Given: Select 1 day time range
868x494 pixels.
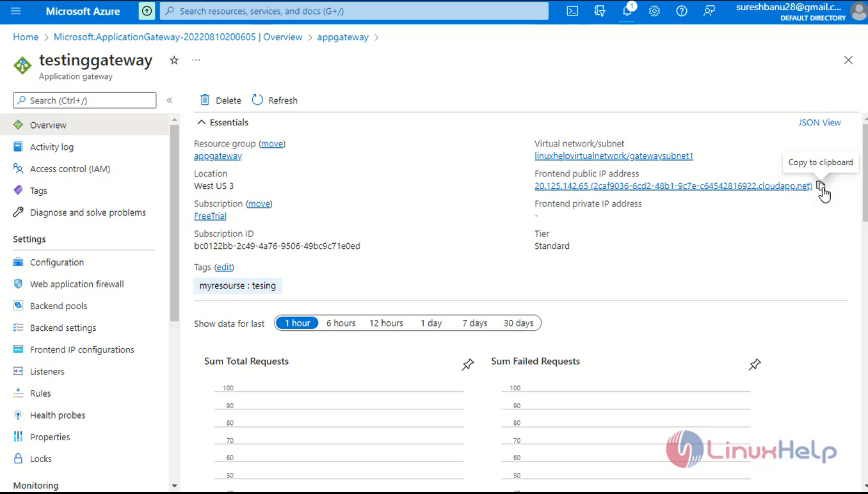Looking at the screenshot, I should [x=431, y=323].
